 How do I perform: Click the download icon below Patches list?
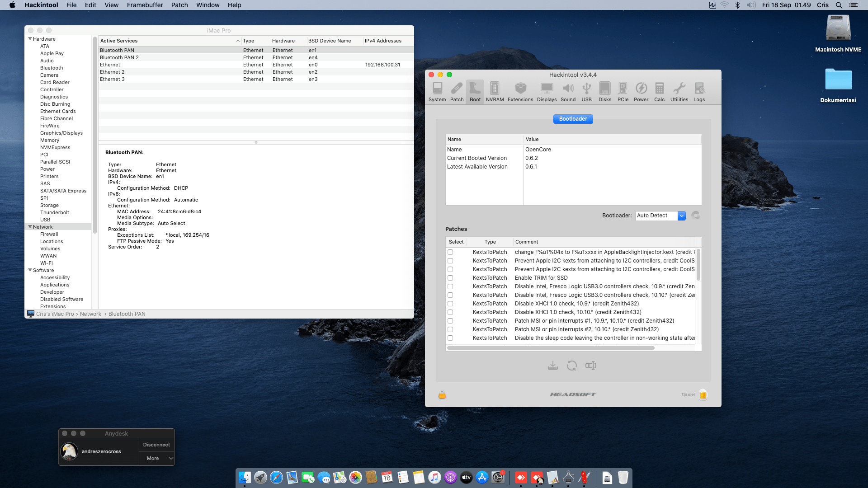pos(552,366)
